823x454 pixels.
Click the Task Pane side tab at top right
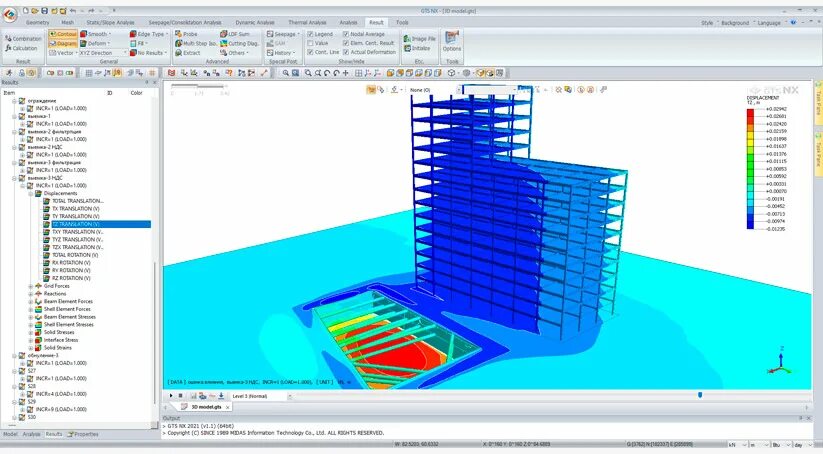(x=818, y=103)
